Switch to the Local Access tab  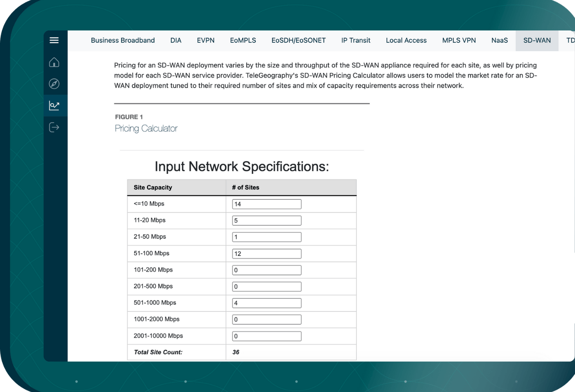[406, 40]
